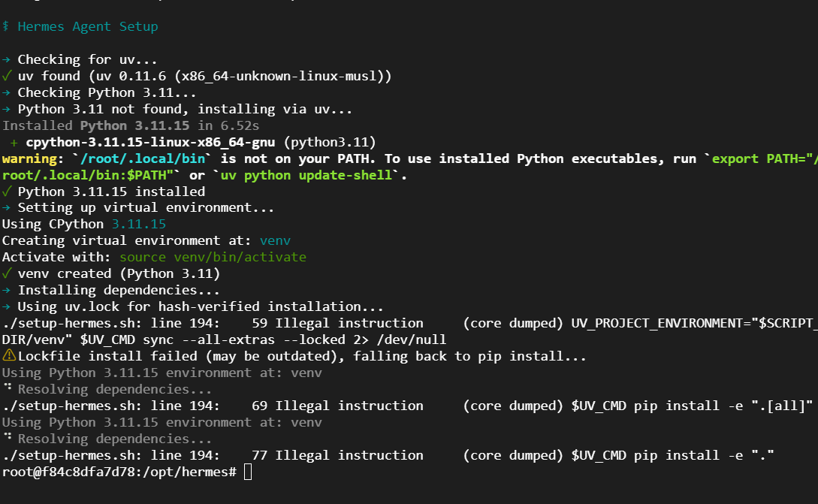
Task: Click the arrow before Installing dependencies
Action: [6, 290]
